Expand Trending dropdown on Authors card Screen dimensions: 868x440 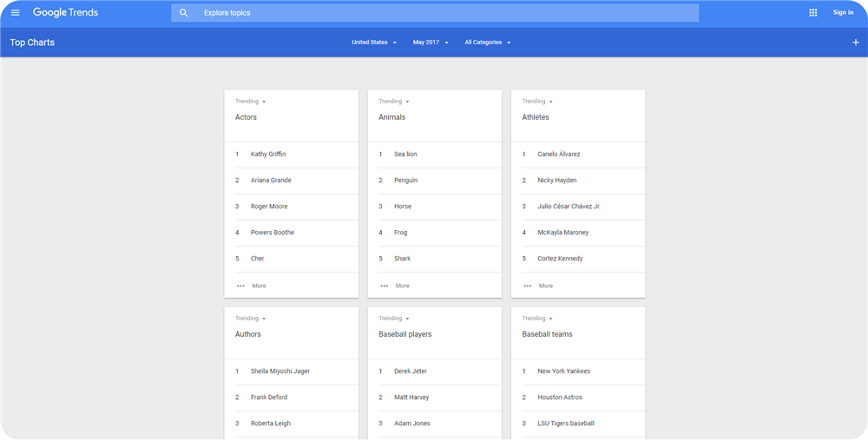pyautogui.click(x=251, y=319)
